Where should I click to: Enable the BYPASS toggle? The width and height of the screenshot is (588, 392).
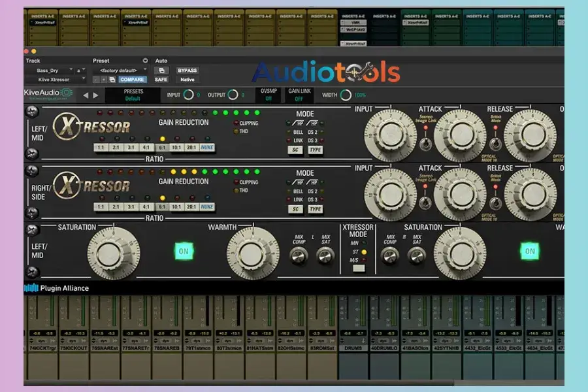coord(187,70)
